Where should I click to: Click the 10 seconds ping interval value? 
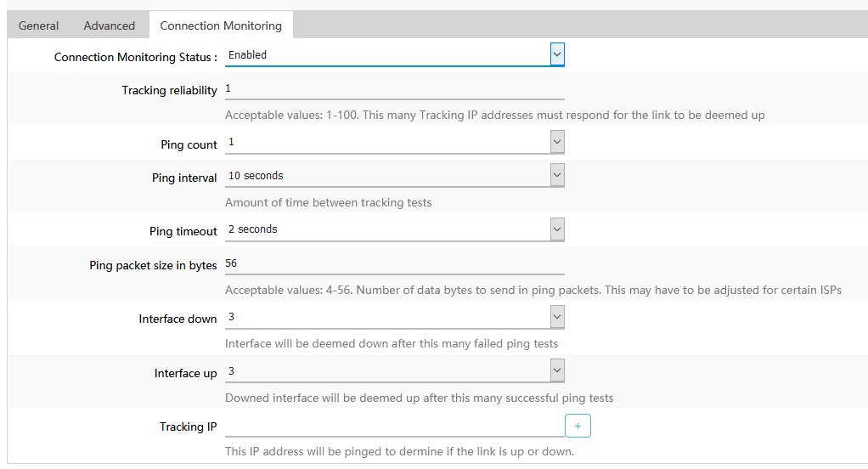[x=256, y=176]
